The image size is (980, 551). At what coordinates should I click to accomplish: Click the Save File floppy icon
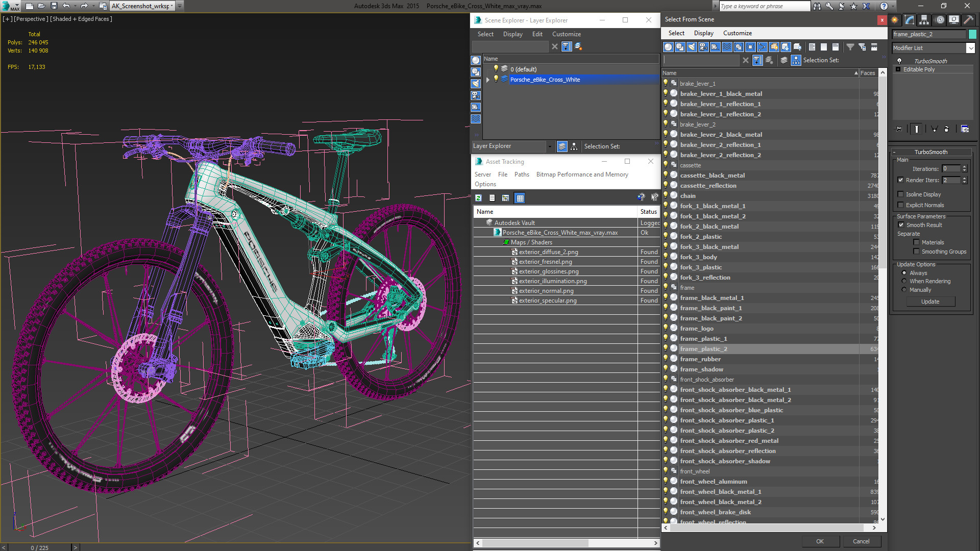pyautogui.click(x=54, y=6)
